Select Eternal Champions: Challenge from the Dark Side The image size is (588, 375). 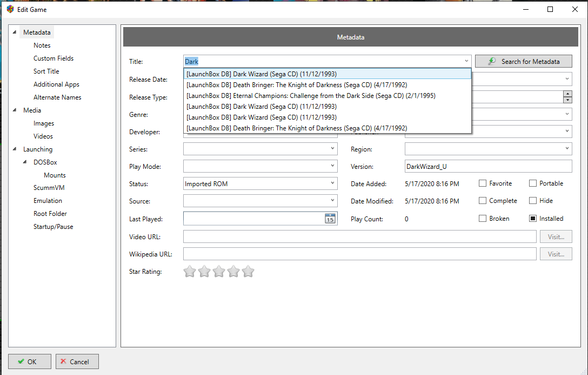tap(327, 96)
